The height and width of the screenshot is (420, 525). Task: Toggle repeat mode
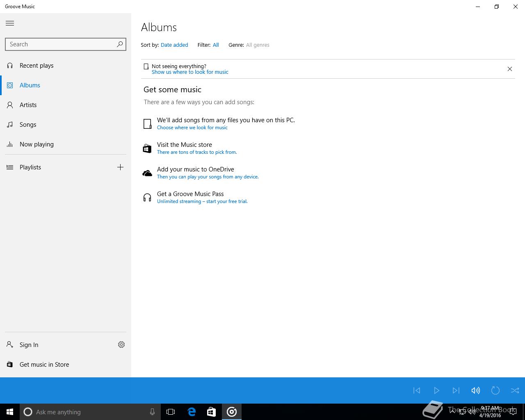tap(495, 390)
